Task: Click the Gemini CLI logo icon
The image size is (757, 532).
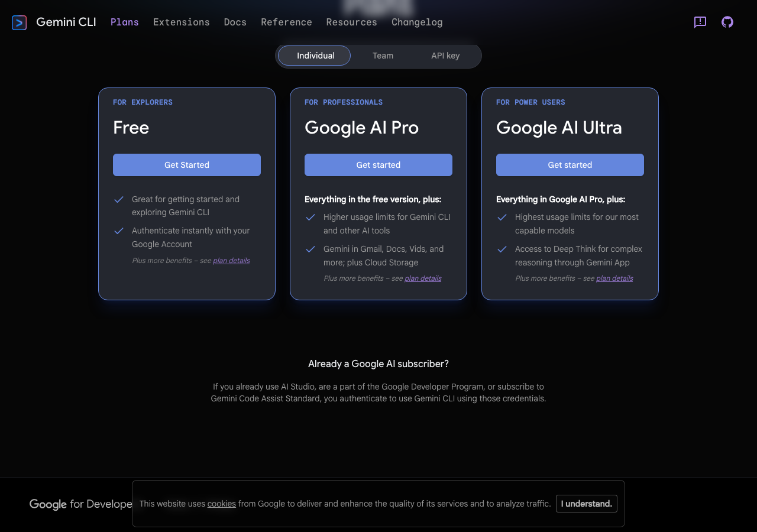Action: [x=19, y=22]
